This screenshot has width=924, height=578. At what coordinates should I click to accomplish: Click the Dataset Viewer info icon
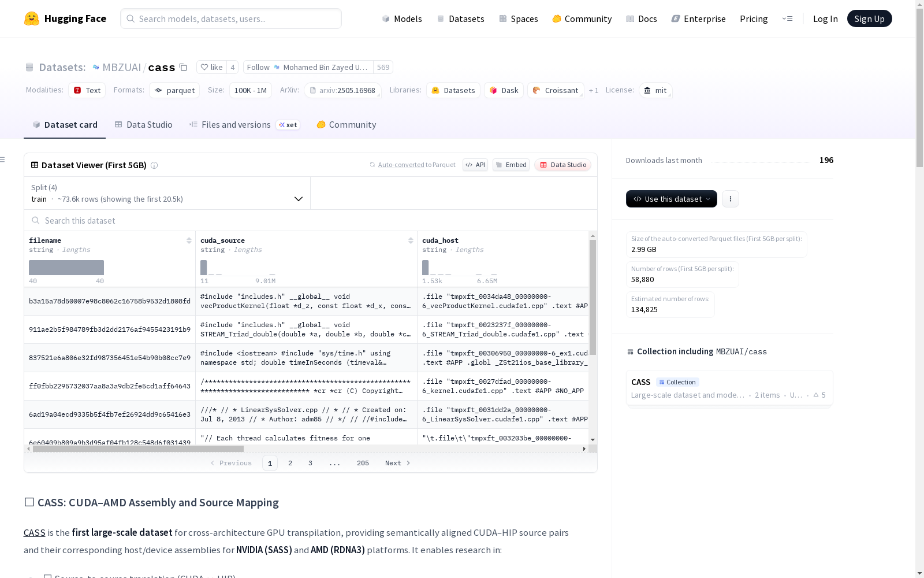click(154, 165)
